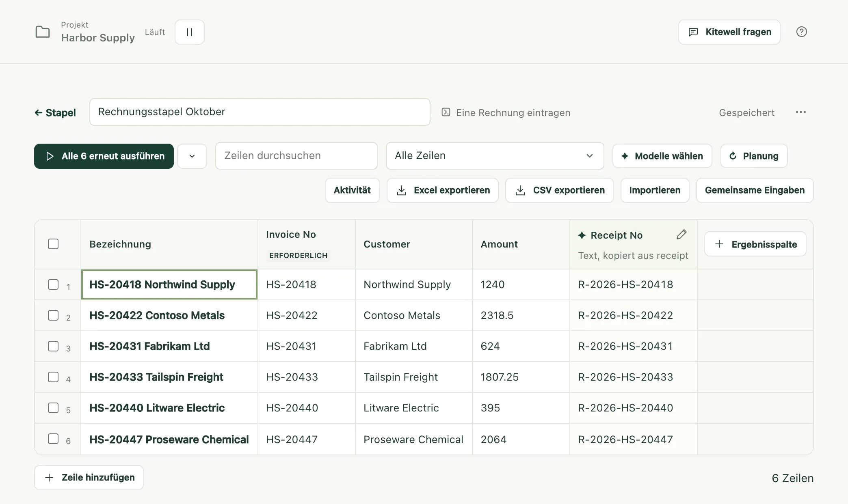Click the project folder icon

pyautogui.click(x=43, y=32)
